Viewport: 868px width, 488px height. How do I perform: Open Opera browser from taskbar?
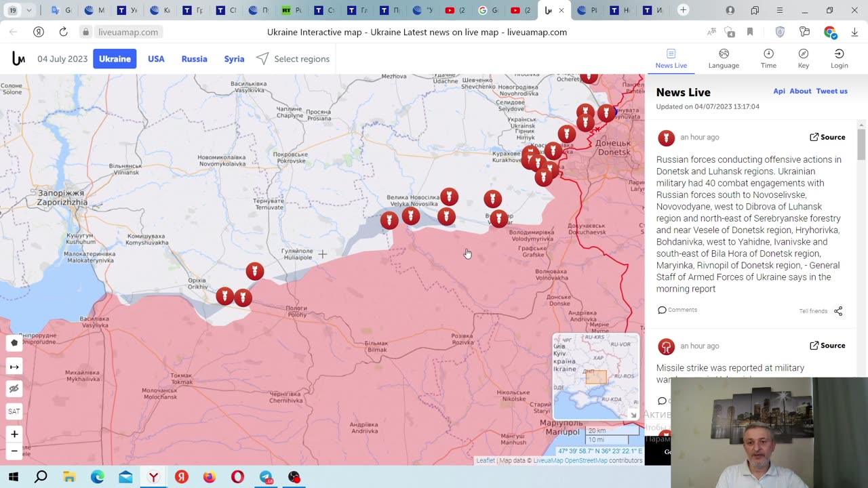tap(237, 477)
